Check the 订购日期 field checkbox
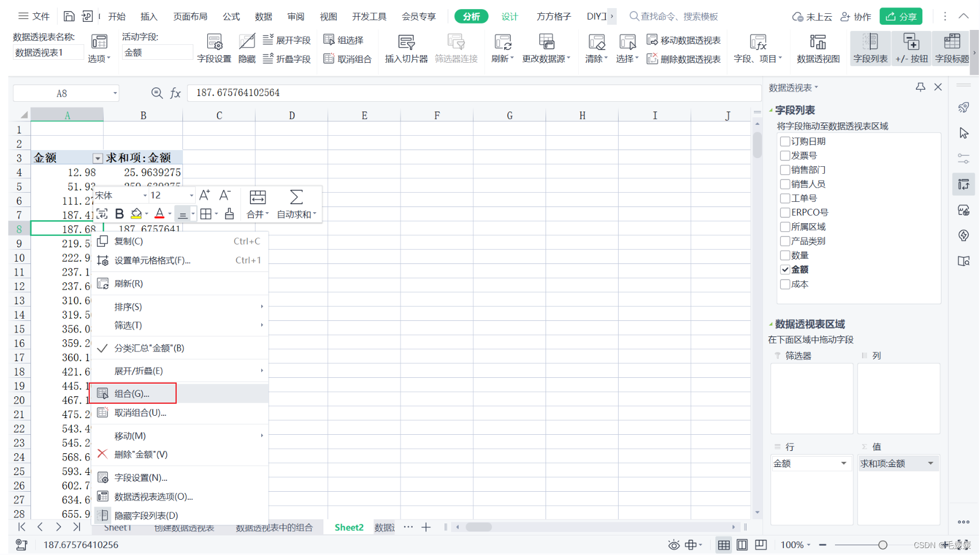The image size is (980, 555). 785,141
